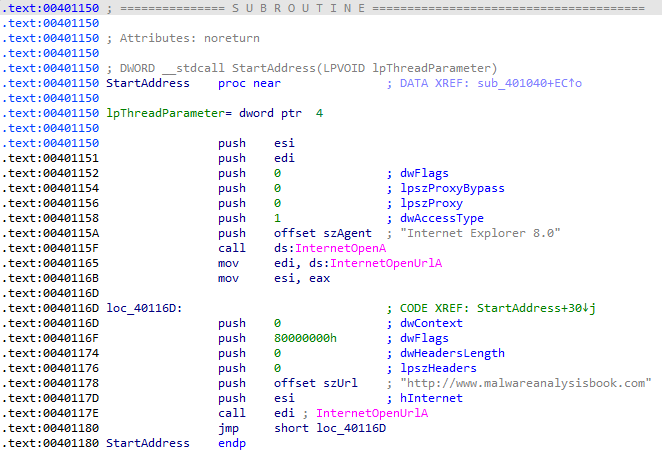Select the StartAddress proc near name
This screenshot has width=662, height=451.
click(147, 83)
